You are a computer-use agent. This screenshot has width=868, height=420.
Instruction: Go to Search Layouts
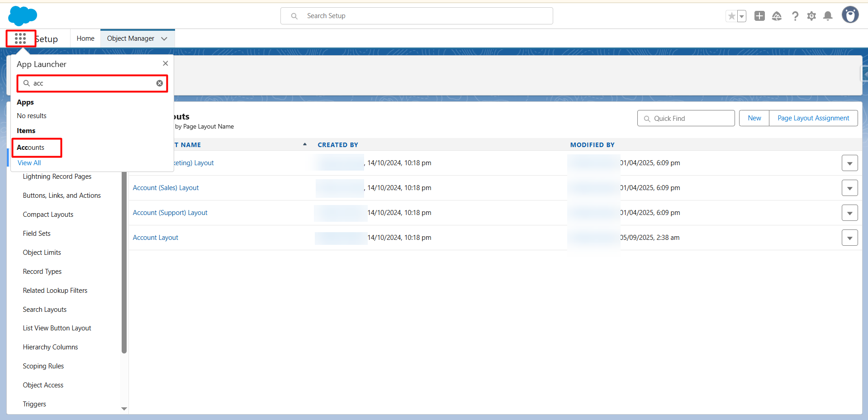(45, 310)
